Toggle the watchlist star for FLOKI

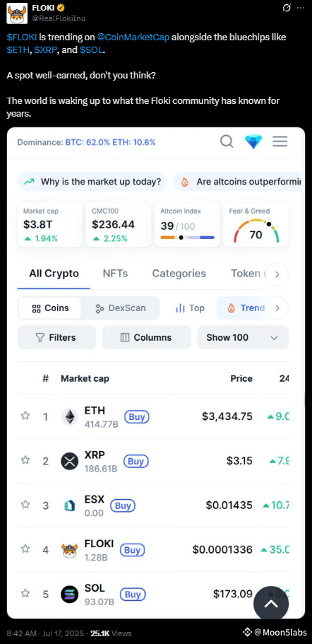click(x=25, y=549)
